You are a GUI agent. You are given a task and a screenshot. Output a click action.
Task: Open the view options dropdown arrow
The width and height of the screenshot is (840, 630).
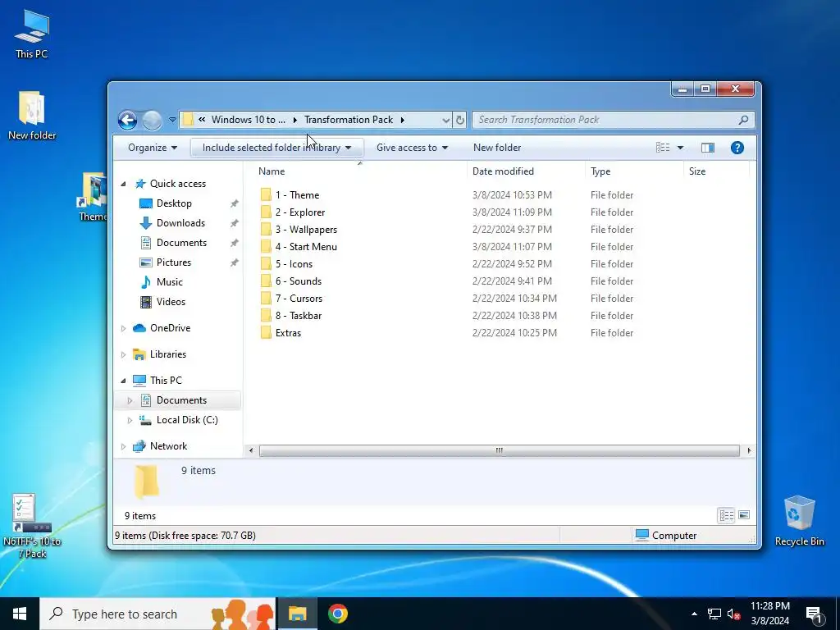pos(680,148)
